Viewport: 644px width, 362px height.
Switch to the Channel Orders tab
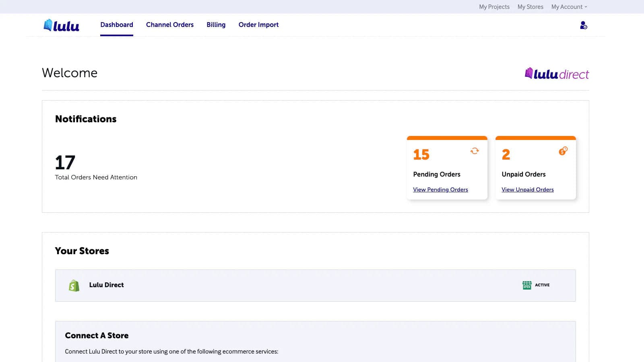pyautogui.click(x=170, y=25)
